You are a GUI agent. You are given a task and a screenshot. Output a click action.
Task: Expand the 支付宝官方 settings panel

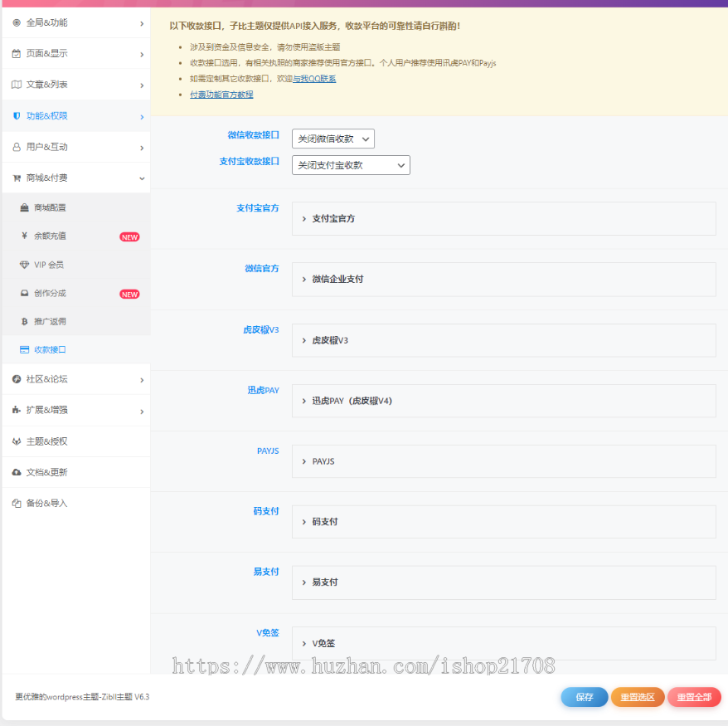(x=504, y=219)
